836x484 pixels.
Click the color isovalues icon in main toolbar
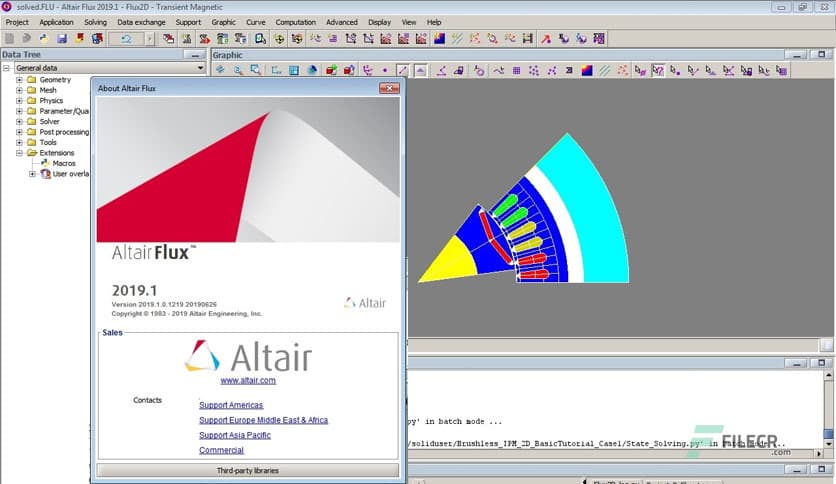coord(439,38)
